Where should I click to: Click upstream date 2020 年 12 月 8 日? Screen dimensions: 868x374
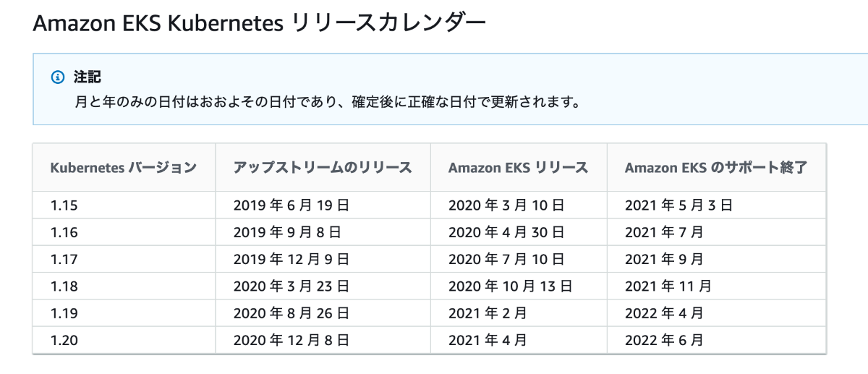292,339
